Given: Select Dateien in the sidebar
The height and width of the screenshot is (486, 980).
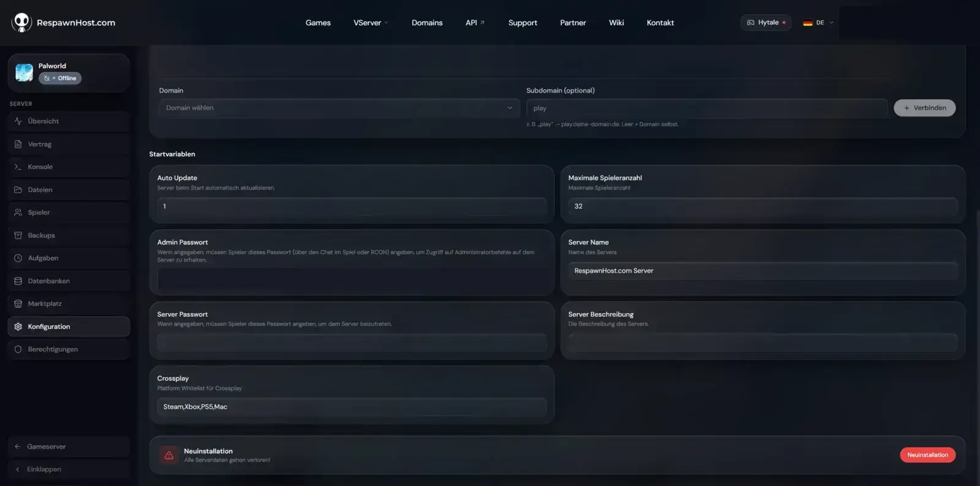Looking at the screenshot, I should pos(69,190).
